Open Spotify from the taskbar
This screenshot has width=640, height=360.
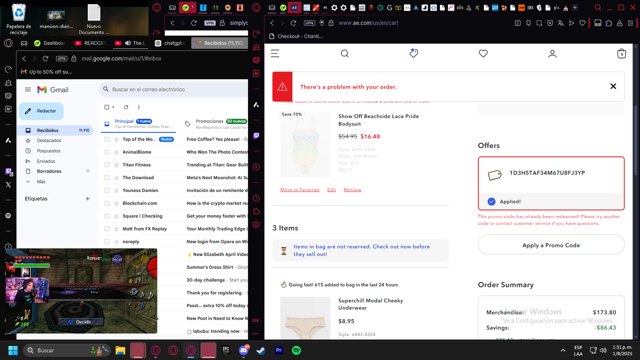(296, 350)
